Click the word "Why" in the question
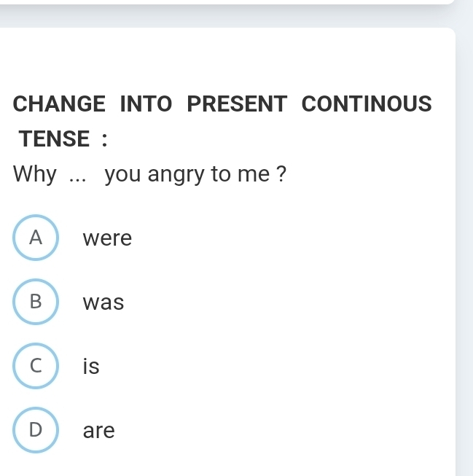Screen dimensions: 473x476 [35, 175]
